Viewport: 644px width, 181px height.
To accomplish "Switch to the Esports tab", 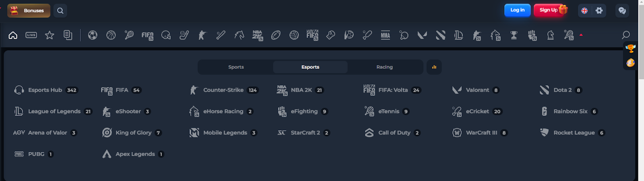I will (x=310, y=67).
